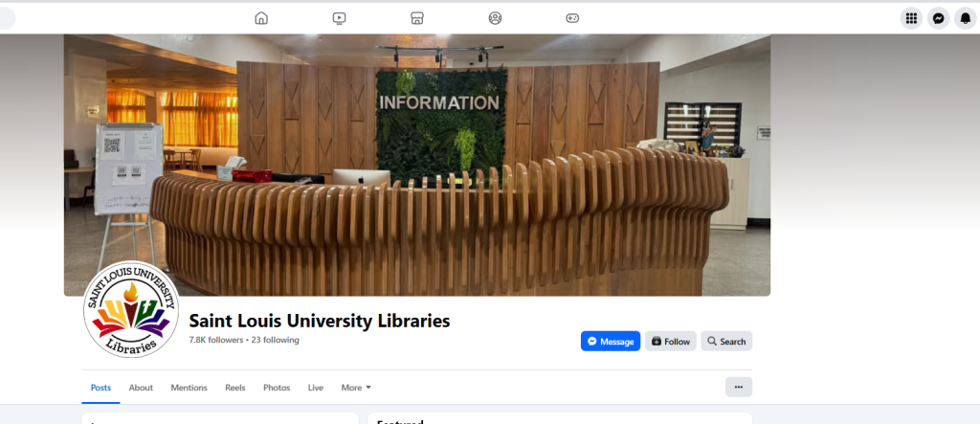Follow Saint Louis University Libraries page
Image resolution: width=980 pixels, height=424 pixels.
point(671,341)
